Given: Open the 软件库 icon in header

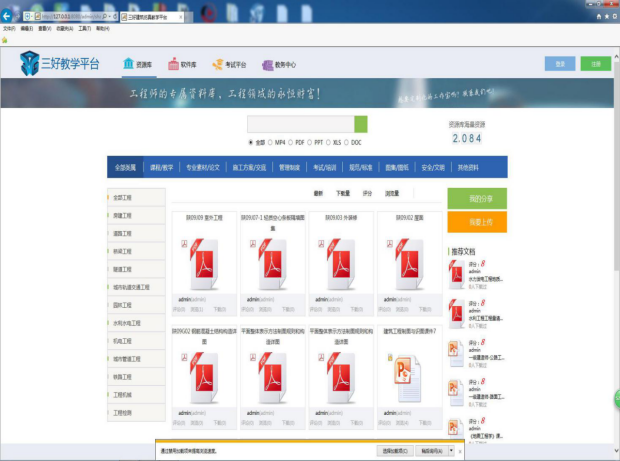Looking at the screenshot, I should [175, 64].
